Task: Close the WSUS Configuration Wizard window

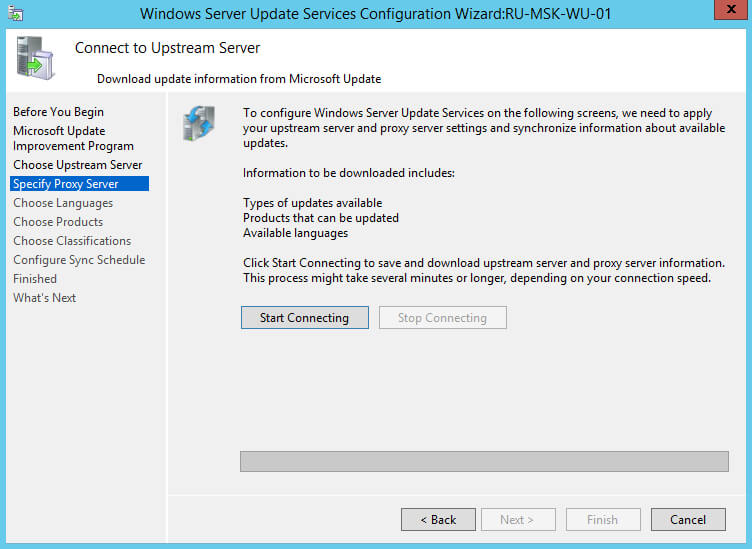Action: tap(731, 10)
